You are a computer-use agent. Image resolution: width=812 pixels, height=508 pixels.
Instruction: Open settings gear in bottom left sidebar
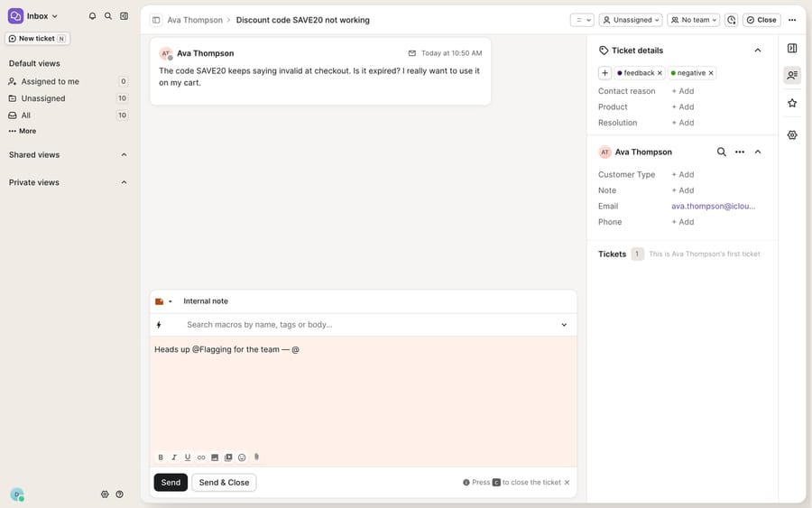pyautogui.click(x=105, y=494)
